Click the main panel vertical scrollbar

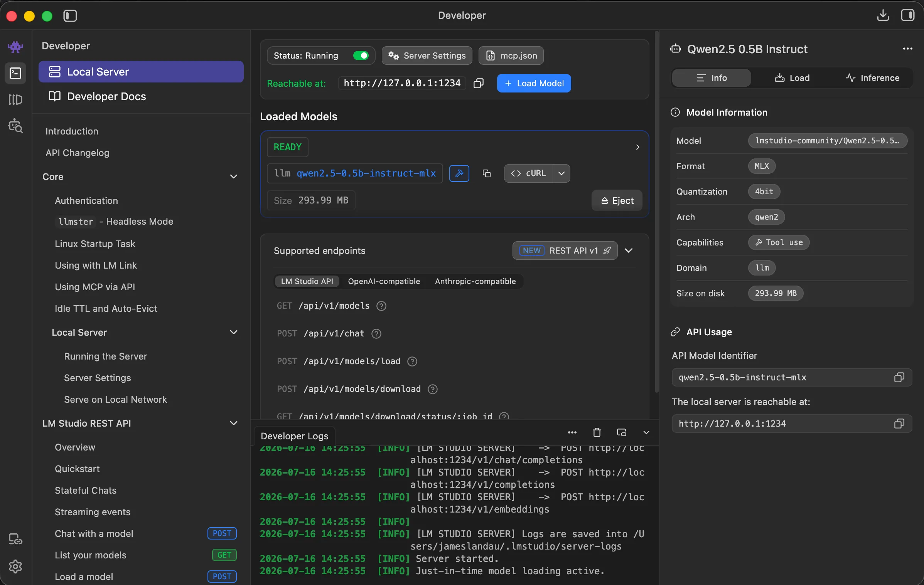[x=656, y=212]
